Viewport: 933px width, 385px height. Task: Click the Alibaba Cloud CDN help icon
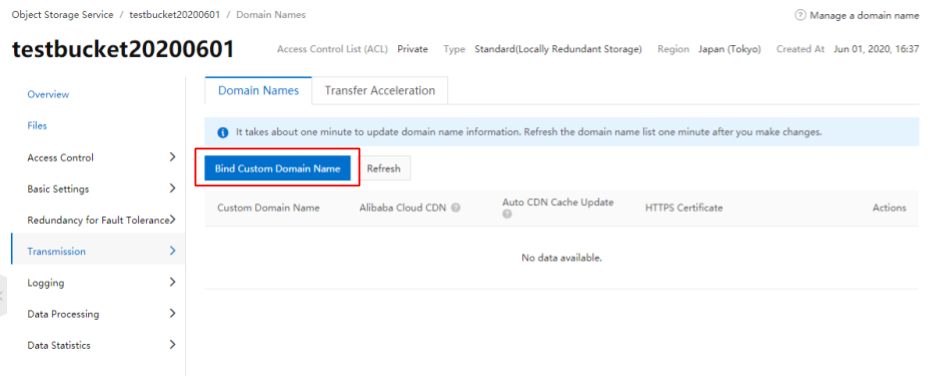(x=456, y=208)
